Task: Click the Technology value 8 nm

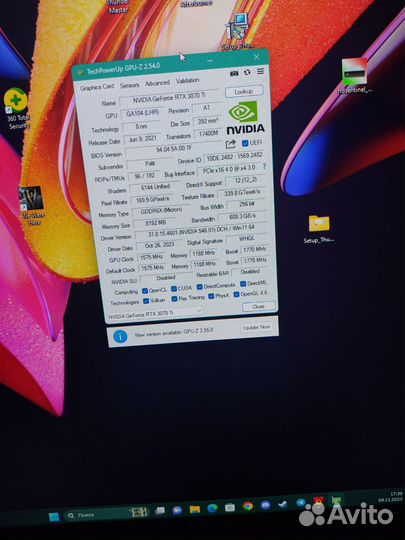Action: click(142, 126)
